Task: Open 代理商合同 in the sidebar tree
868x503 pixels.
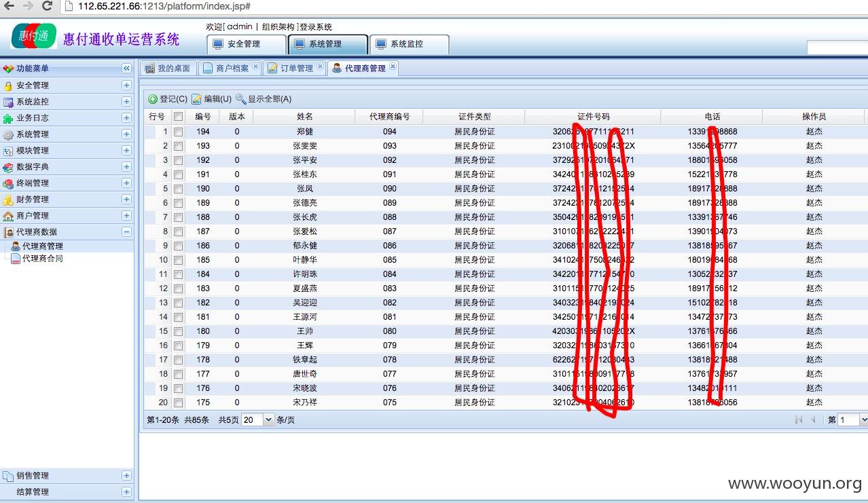Action: [x=42, y=259]
